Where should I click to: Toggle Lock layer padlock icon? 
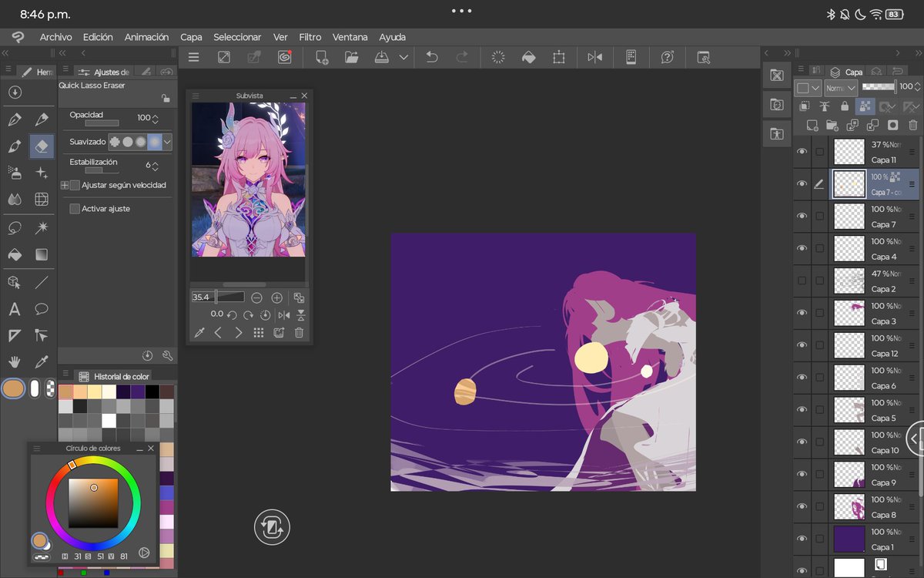tap(845, 106)
